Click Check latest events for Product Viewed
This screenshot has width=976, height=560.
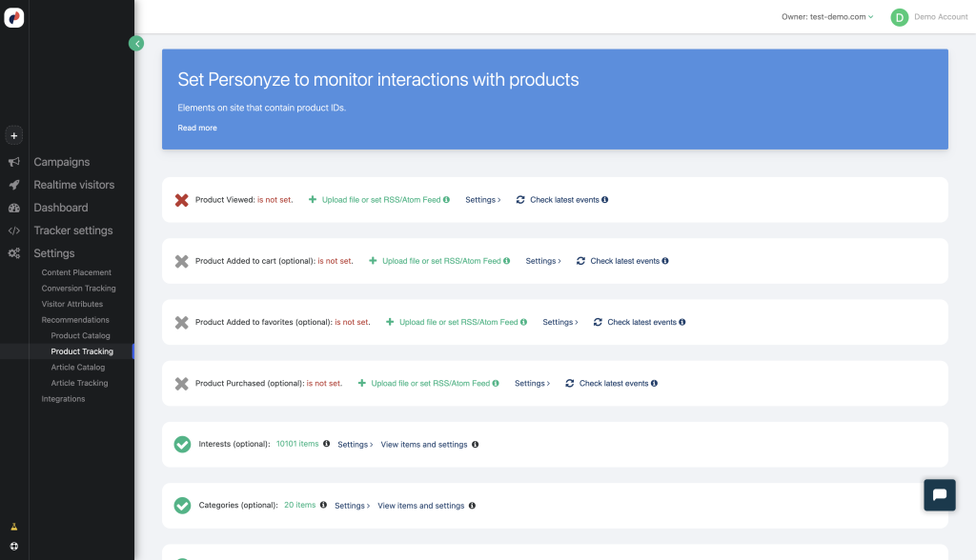pos(564,200)
